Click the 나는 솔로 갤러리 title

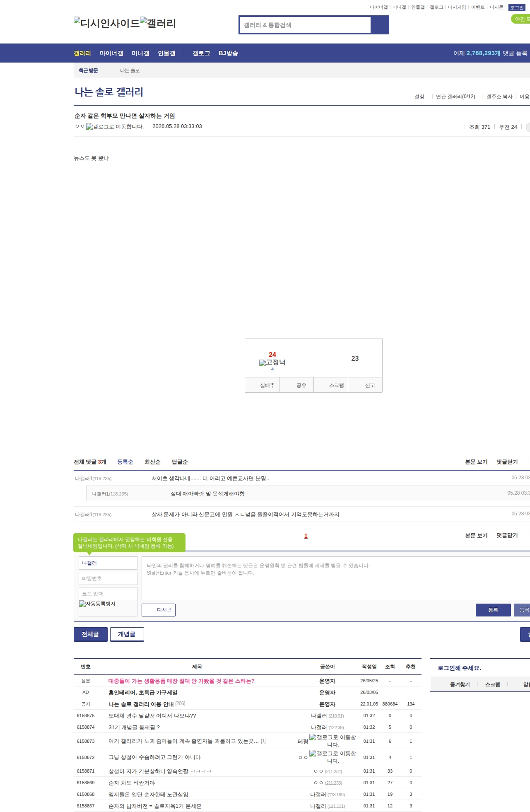tap(109, 92)
